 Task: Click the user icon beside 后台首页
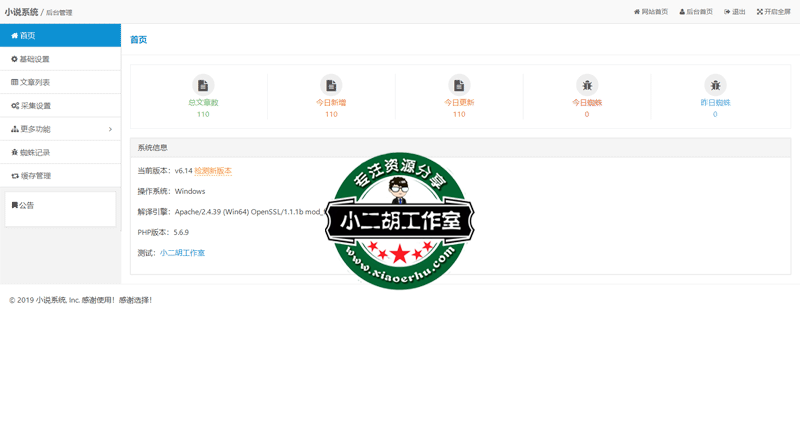click(683, 12)
